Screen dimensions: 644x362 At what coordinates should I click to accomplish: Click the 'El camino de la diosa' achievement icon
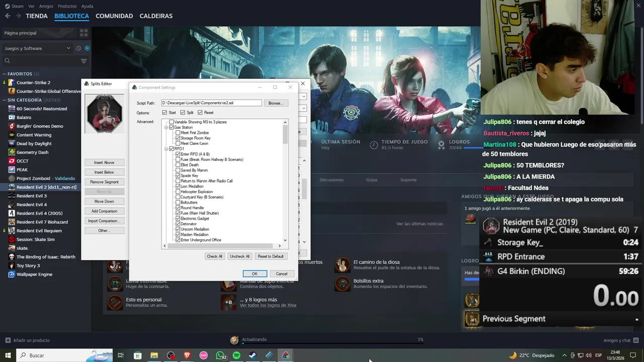pyautogui.click(x=342, y=265)
